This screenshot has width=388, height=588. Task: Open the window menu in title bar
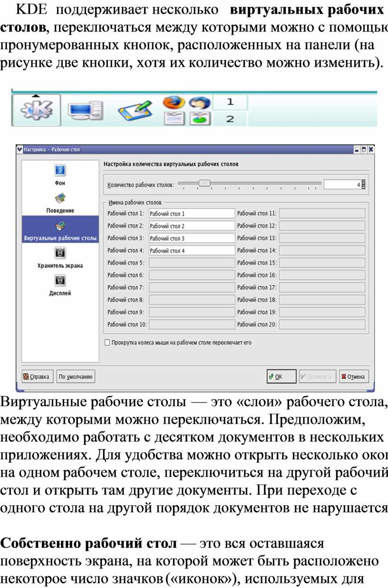[19, 149]
